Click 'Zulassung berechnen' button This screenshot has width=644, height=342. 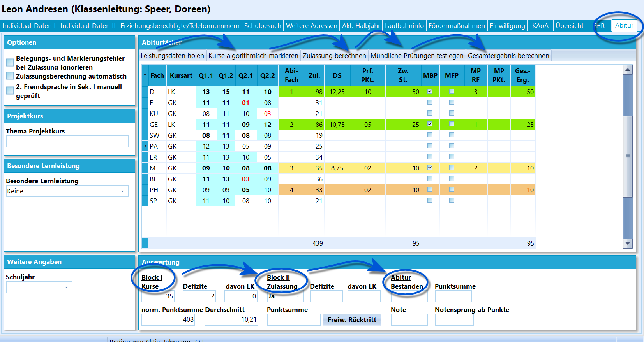pyautogui.click(x=334, y=56)
